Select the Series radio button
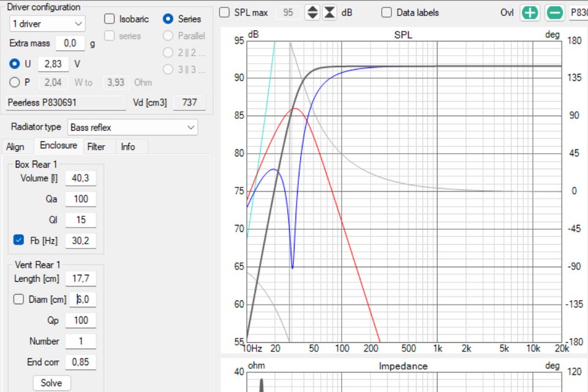 click(168, 19)
